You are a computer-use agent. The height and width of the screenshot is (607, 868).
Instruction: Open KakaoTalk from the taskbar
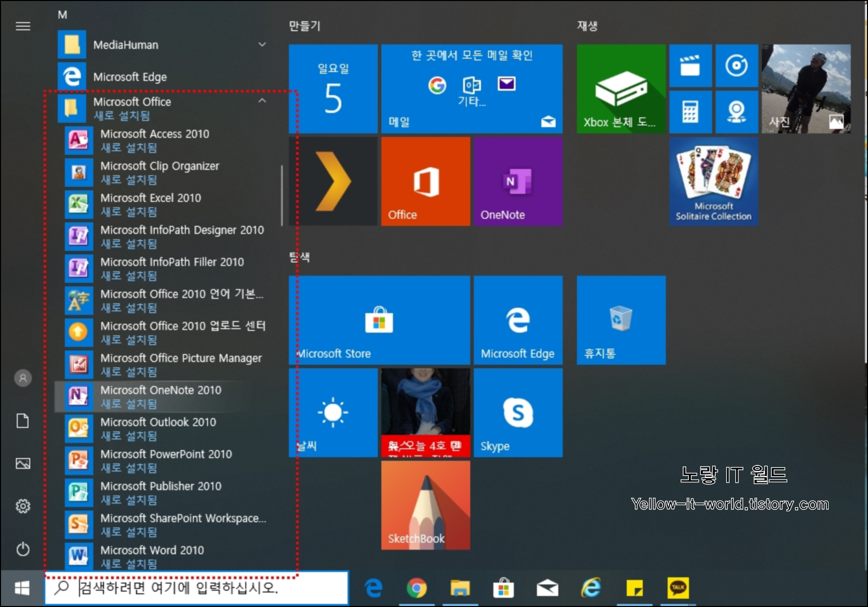coord(678,589)
